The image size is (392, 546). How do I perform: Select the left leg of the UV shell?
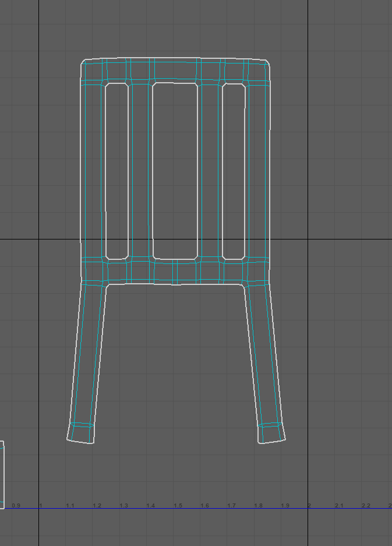pos(89,361)
